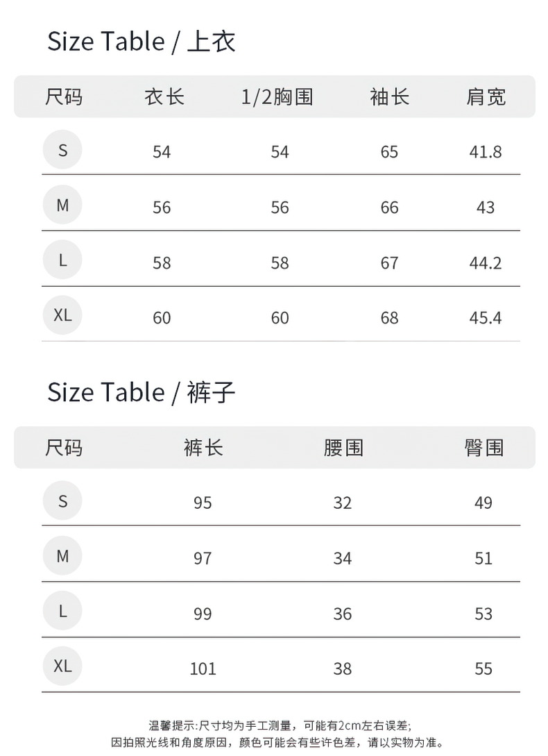
Task: Click the M size badge in 上衣 table
Action: (62, 205)
